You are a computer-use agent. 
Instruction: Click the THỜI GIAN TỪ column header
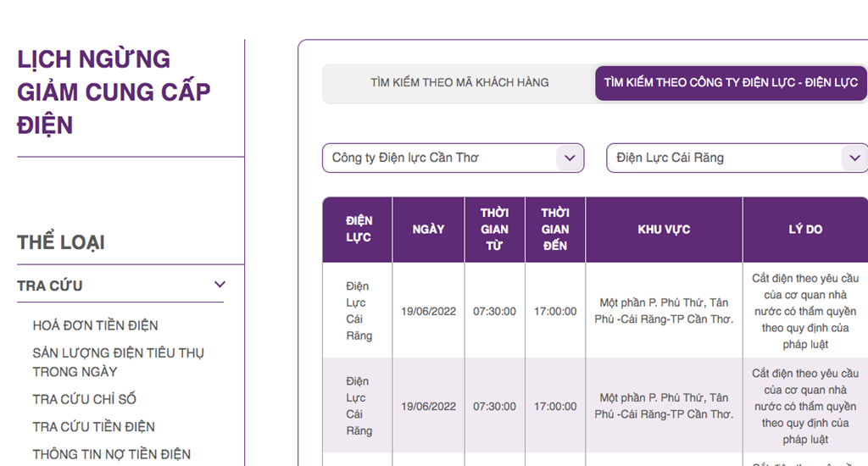pyautogui.click(x=494, y=230)
